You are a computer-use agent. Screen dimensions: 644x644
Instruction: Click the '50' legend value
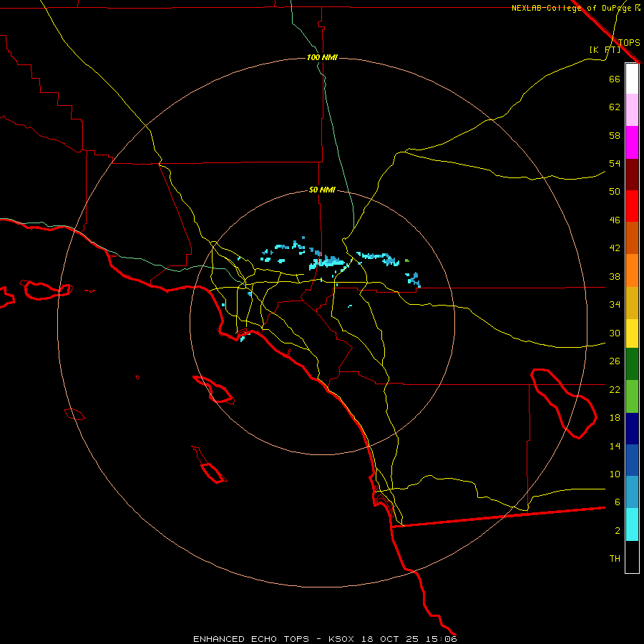pos(615,192)
